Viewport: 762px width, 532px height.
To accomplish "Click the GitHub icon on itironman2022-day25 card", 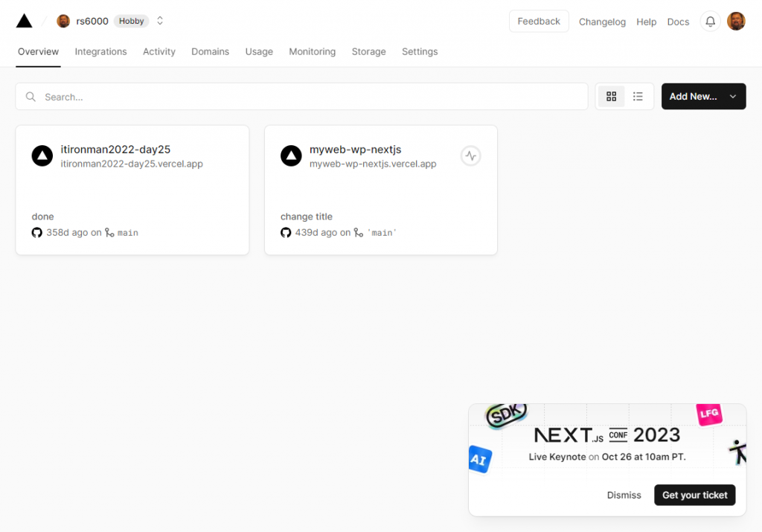I will (37, 232).
